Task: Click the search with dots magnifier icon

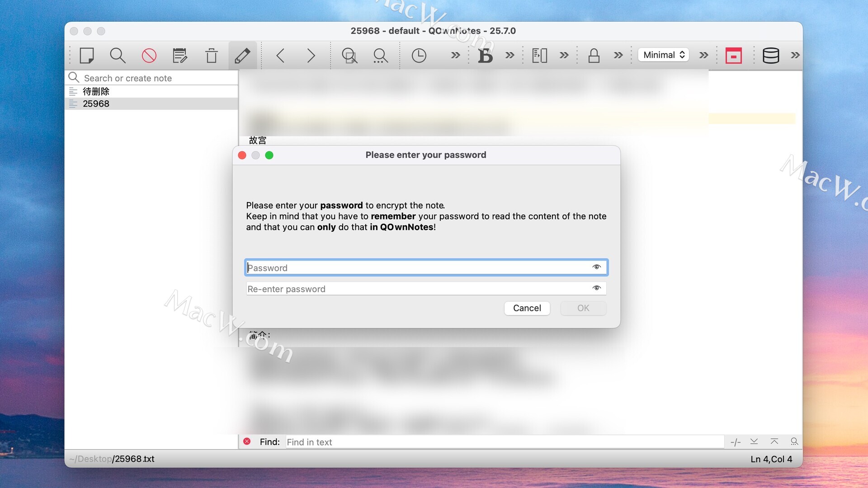Action: tap(380, 56)
